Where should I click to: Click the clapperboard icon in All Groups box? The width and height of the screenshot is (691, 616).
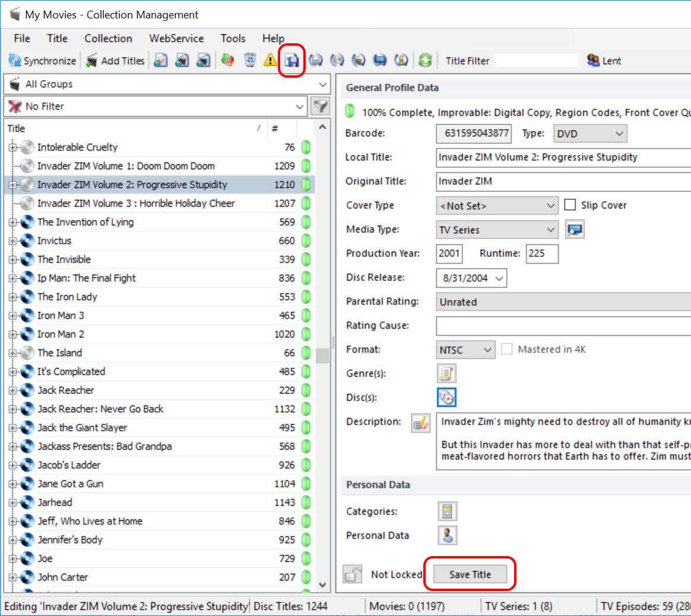click(15, 84)
